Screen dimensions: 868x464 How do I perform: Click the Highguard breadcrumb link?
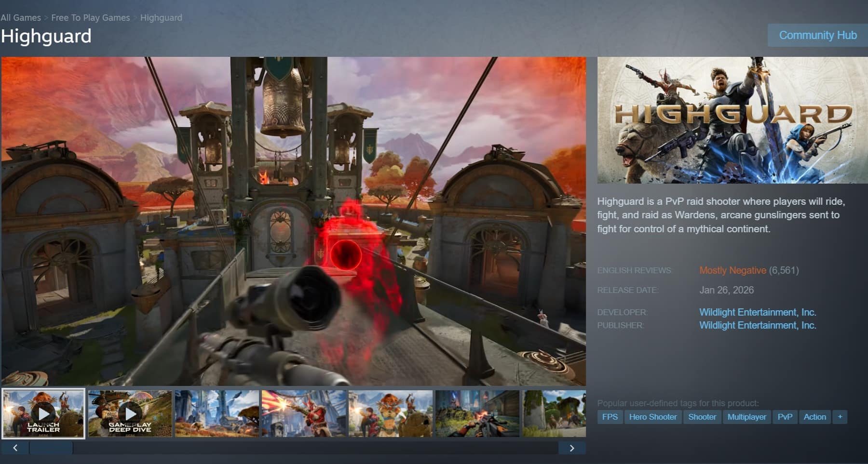[161, 17]
